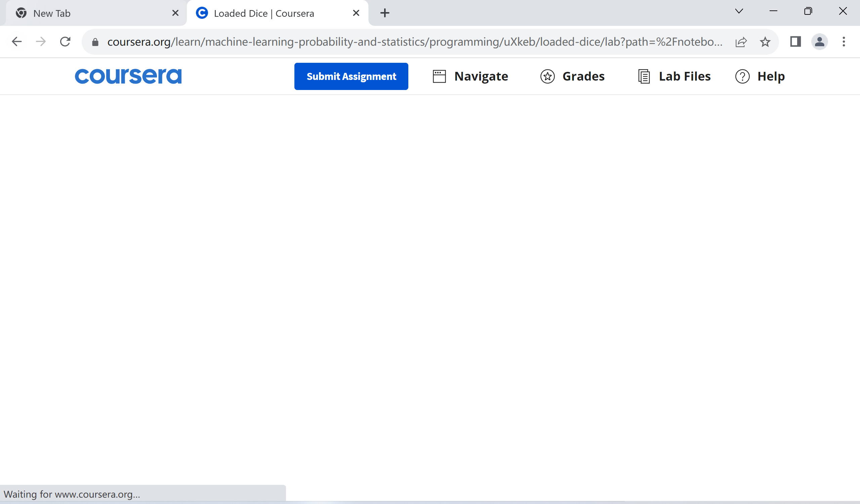The width and height of the screenshot is (860, 504).
Task: Share this page via share icon
Action: (x=741, y=42)
